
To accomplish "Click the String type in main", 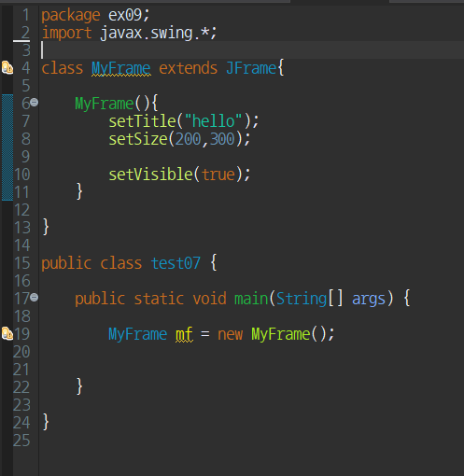I will tap(302, 299).
